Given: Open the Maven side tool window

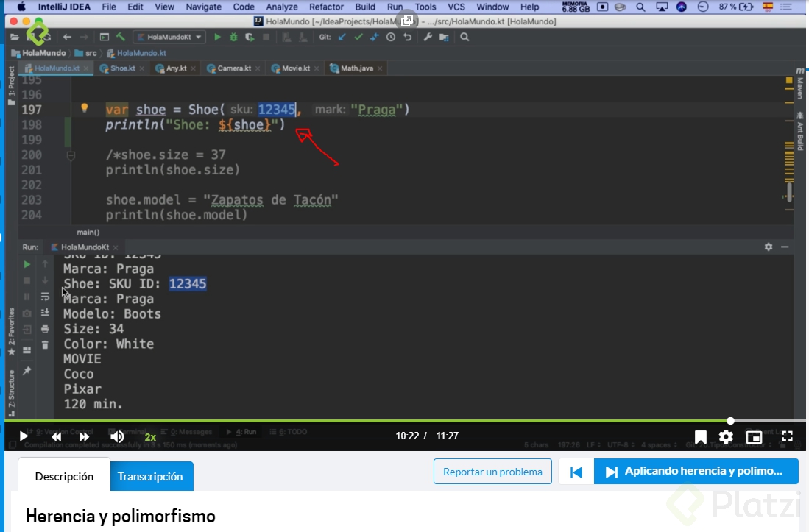Looking at the screenshot, I should (799, 83).
